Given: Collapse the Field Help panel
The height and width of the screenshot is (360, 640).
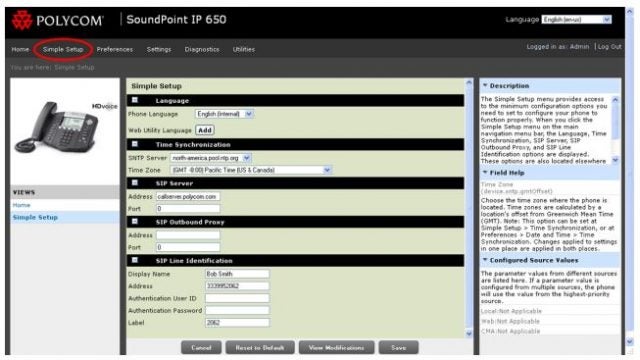Looking at the screenshot, I should [x=485, y=172].
